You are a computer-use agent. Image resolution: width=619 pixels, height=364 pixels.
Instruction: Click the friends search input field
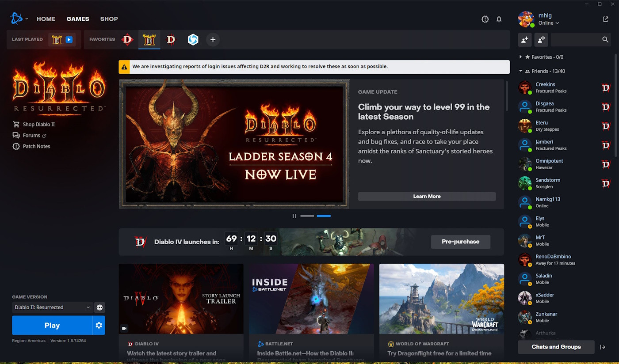576,40
